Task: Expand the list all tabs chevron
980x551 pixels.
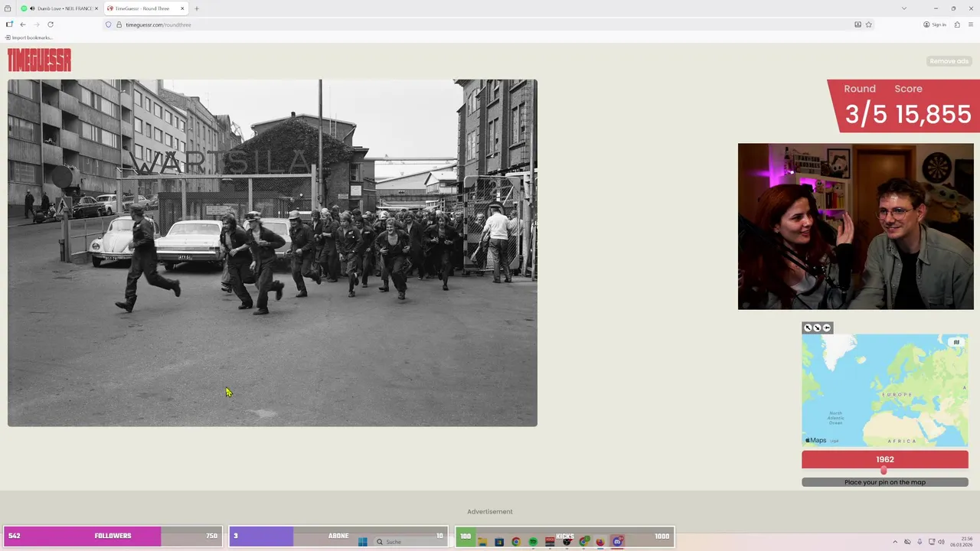Action: point(904,8)
